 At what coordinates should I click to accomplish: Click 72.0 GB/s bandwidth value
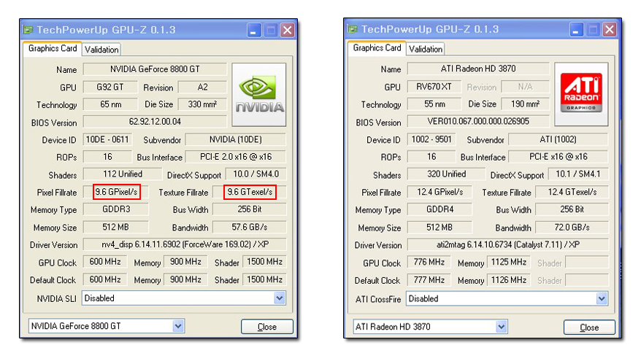572,227
